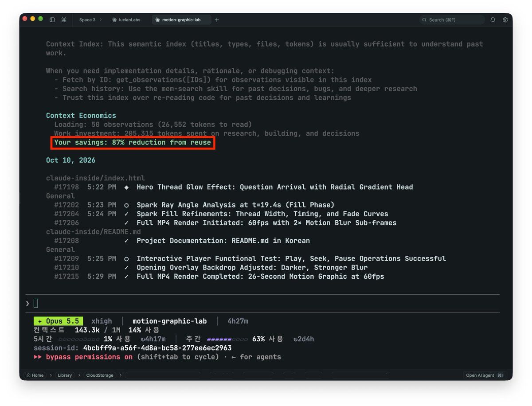The height and width of the screenshot is (406, 532).
Task: Click the 2d4h weekly reset text
Action: pos(304,339)
